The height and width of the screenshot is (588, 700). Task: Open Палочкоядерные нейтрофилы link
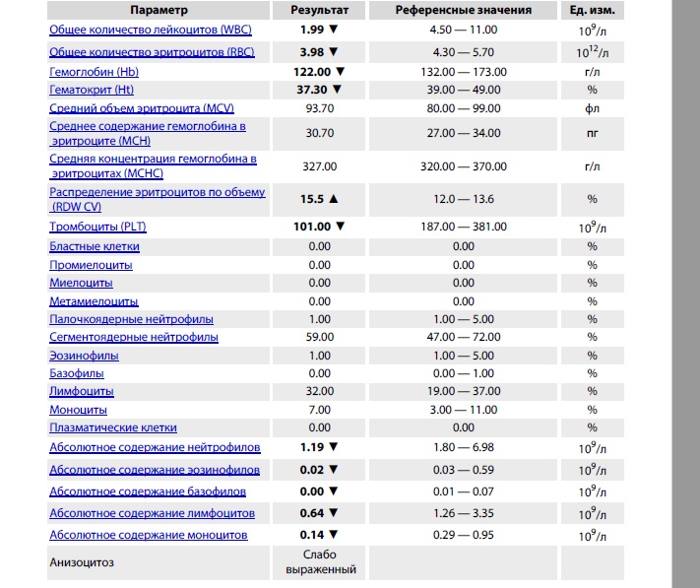point(131,319)
